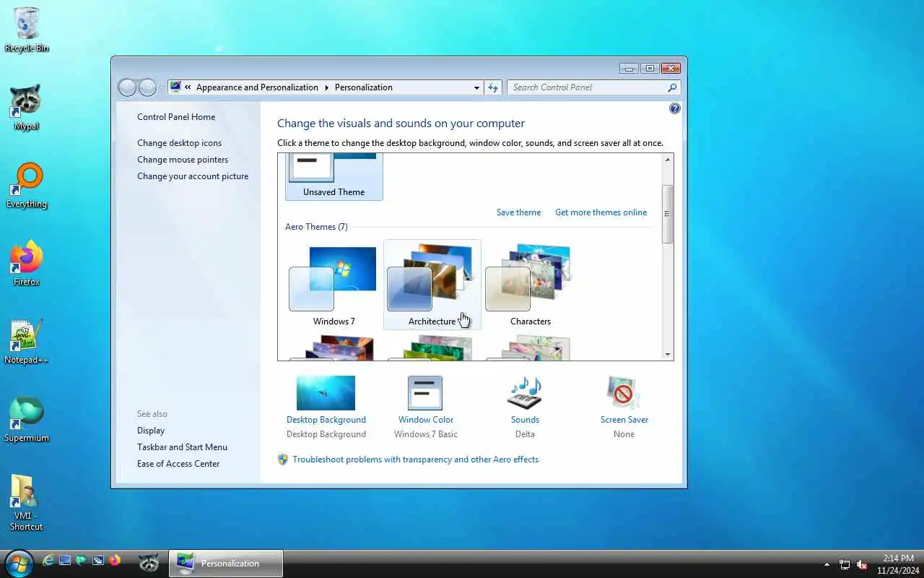Click the breadcrumb double-chevron expander
Image resolution: width=924 pixels, height=578 pixels.
point(188,87)
